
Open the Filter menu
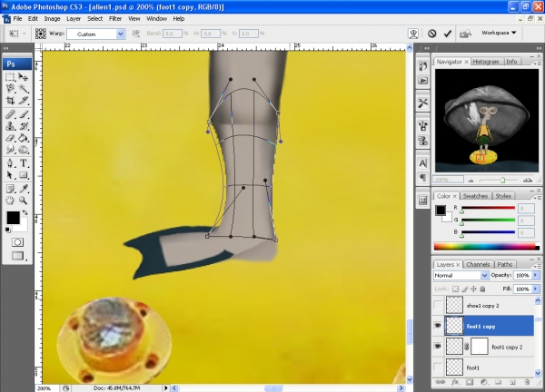115,19
